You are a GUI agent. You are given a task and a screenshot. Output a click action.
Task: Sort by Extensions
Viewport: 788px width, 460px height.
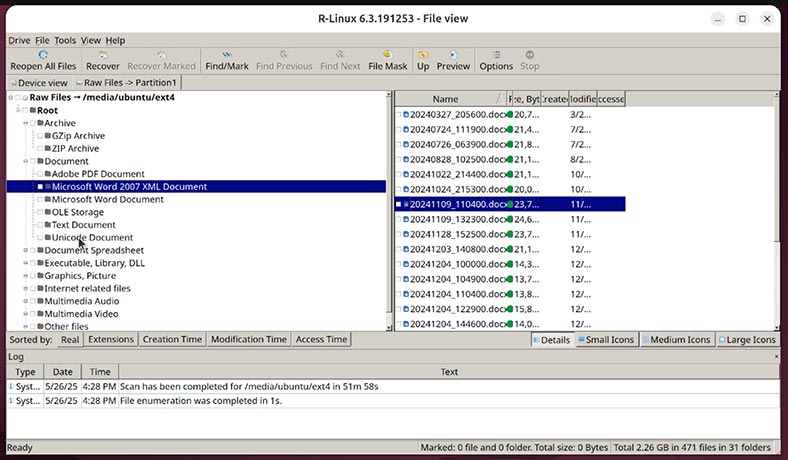[x=111, y=339]
